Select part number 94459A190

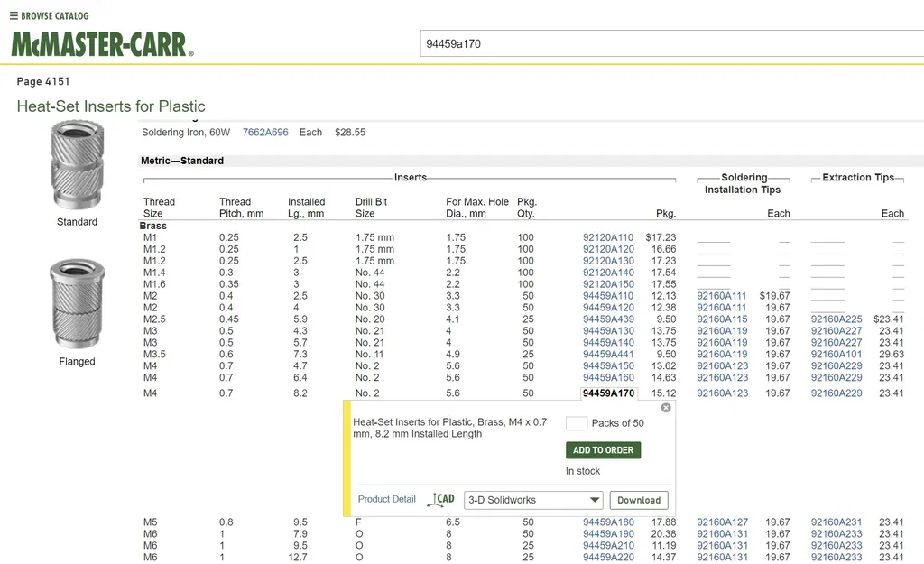[608, 534]
